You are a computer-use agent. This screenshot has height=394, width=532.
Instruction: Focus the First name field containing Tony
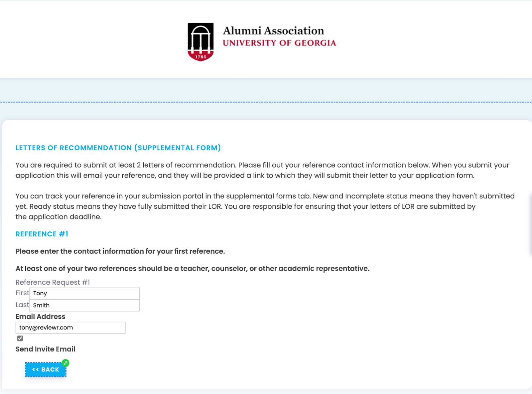[84, 293]
